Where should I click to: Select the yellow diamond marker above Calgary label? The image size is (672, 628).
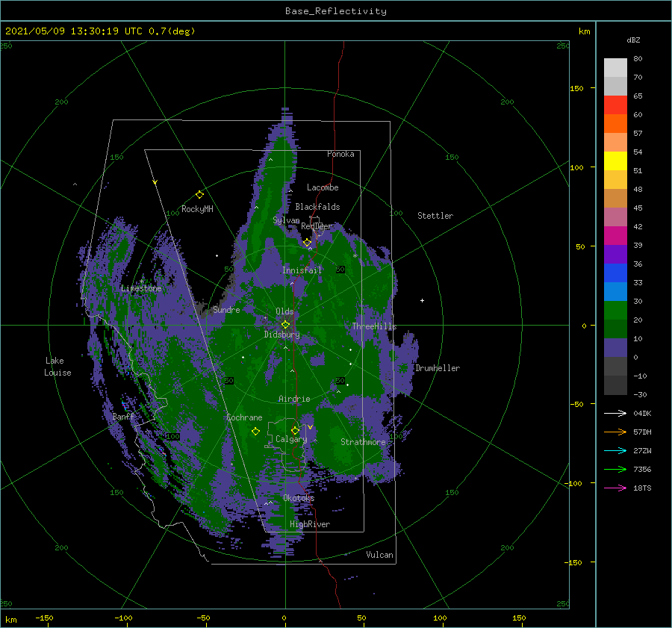pyautogui.click(x=295, y=430)
